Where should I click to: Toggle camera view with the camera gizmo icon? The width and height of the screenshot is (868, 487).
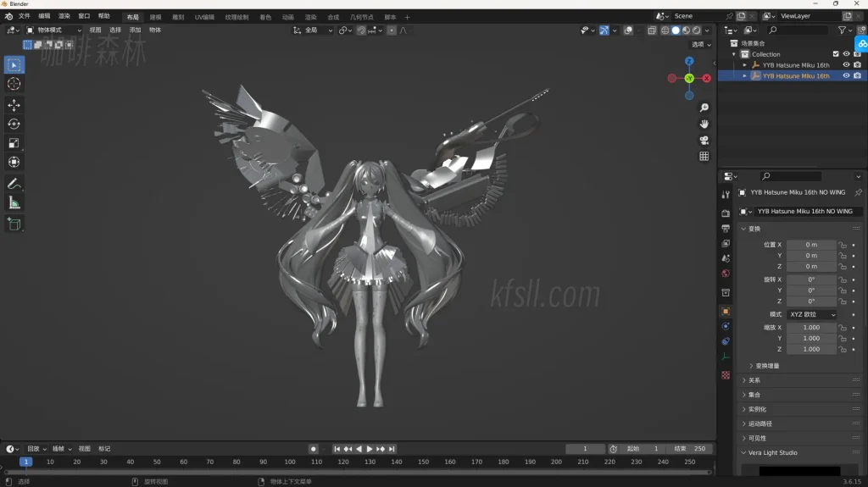[x=704, y=141]
